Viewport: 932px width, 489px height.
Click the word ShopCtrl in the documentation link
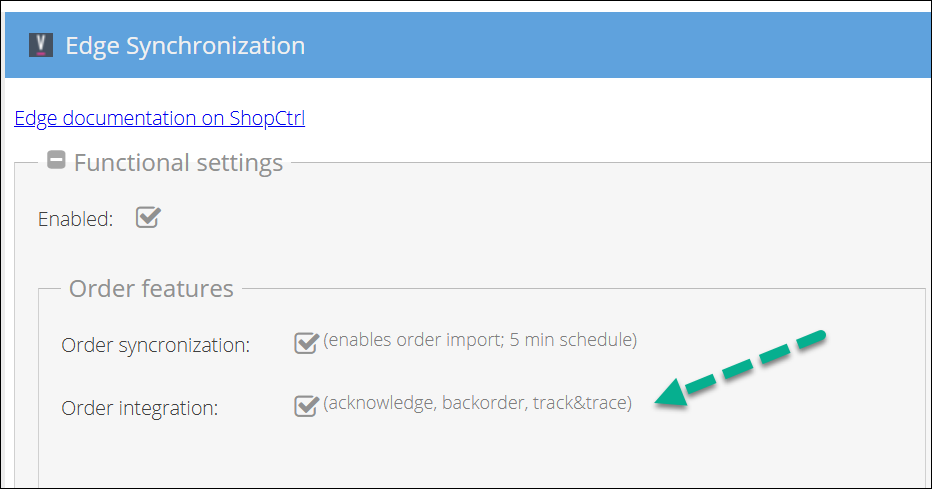(267, 118)
